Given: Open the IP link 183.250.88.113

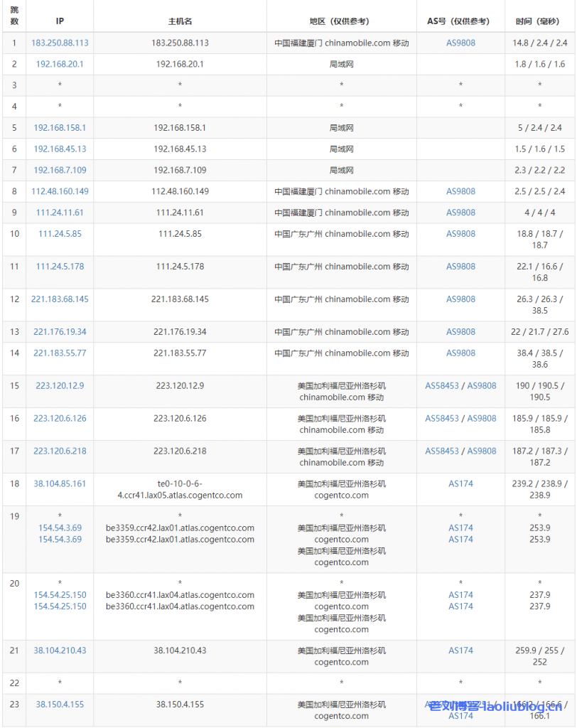Looking at the screenshot, I should (x=59, y=43).
